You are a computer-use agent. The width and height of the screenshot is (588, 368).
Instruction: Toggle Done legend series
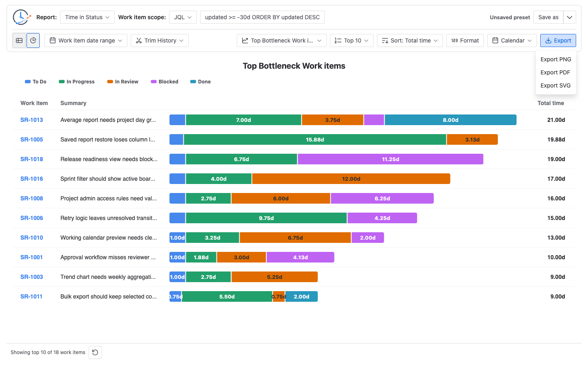pos(200,82)
